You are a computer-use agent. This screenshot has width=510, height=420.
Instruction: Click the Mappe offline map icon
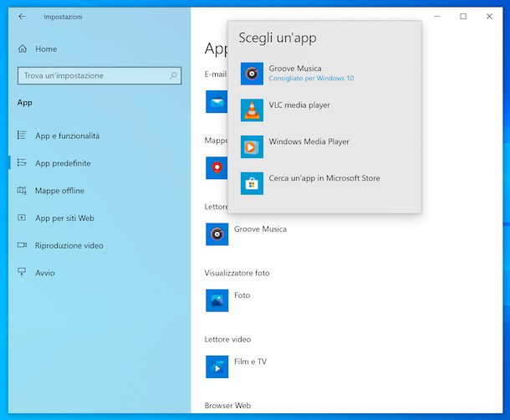click(x=22, y=190)
